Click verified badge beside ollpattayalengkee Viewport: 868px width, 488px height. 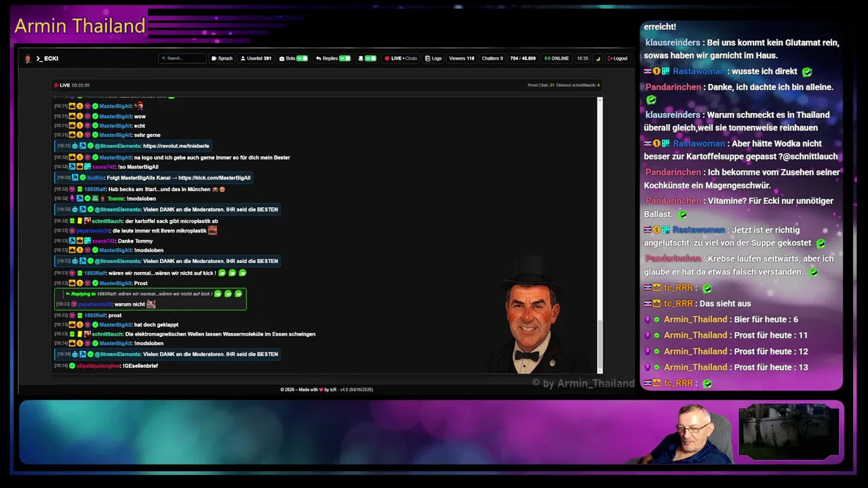72,366
